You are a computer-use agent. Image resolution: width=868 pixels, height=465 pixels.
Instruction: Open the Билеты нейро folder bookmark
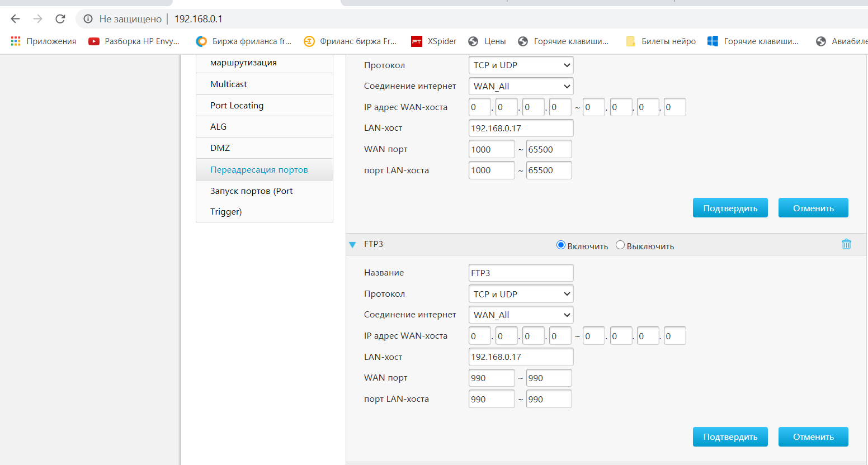[x=661, y=41]
